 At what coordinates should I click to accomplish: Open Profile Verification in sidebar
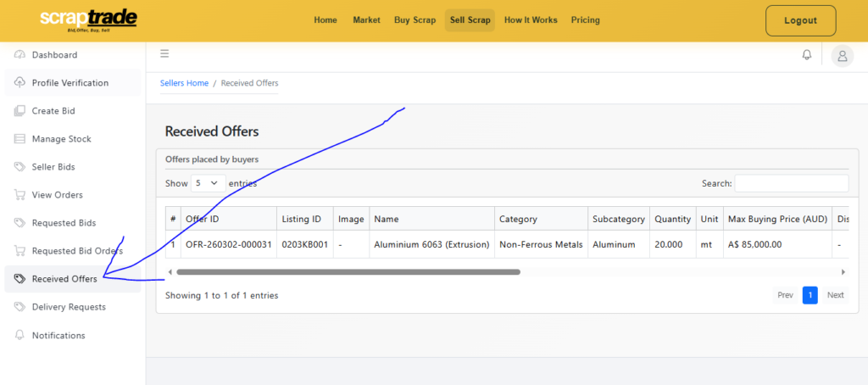click(x=73, y=82)
